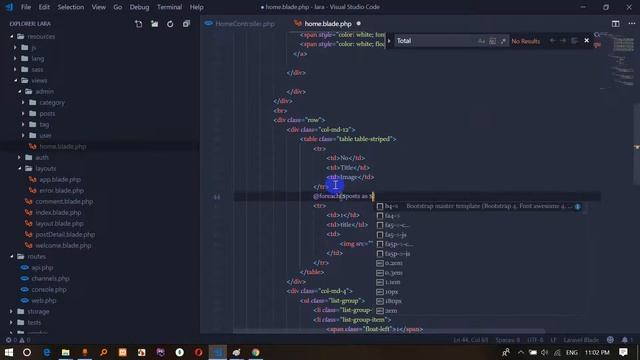Select b4-$ Bootstrap master template suggestion
Image resolution: width=640 pixels, height=360 pixels.
tap(480, 206)
